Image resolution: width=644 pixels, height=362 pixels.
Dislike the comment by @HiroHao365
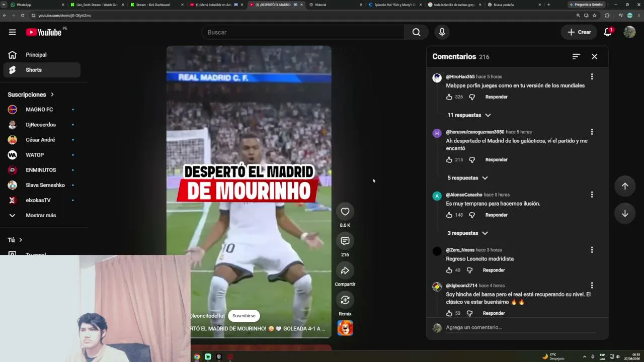click(x=472, y=97)
